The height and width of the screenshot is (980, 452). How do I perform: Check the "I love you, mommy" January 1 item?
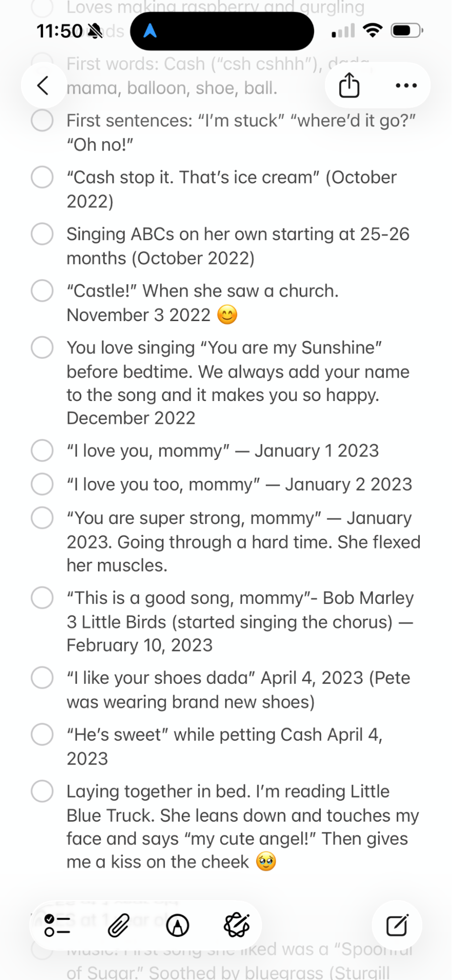tap(42, 451)
